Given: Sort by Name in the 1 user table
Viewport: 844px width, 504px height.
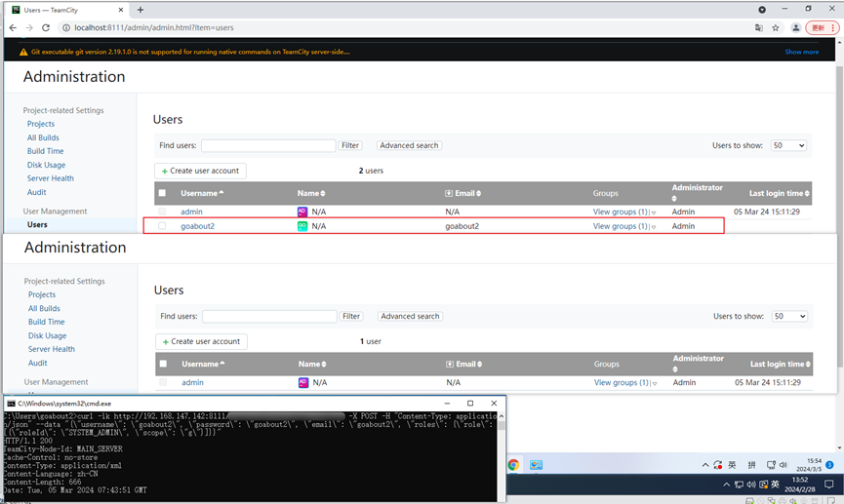Looking at the screenshot, I should point(312,365).
